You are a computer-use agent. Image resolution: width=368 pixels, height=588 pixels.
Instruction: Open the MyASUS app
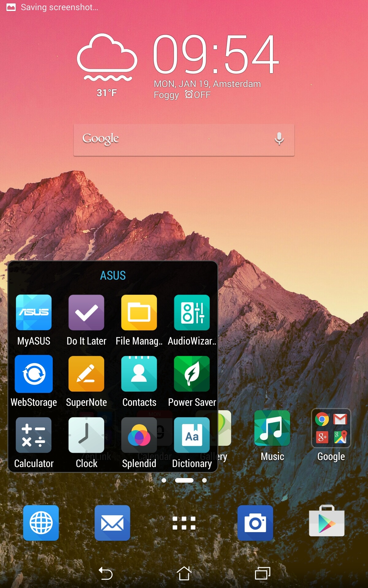[34, 312]
